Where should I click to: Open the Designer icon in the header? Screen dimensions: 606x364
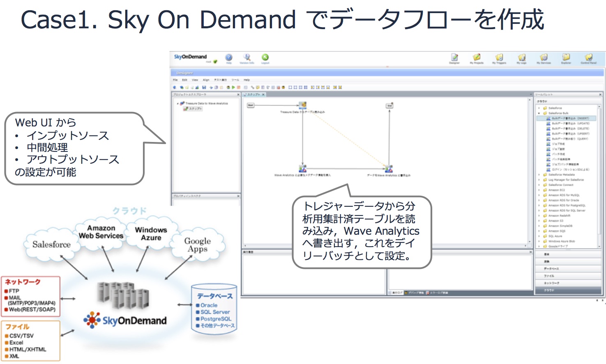pyautogui.click(x=454, y=57)
